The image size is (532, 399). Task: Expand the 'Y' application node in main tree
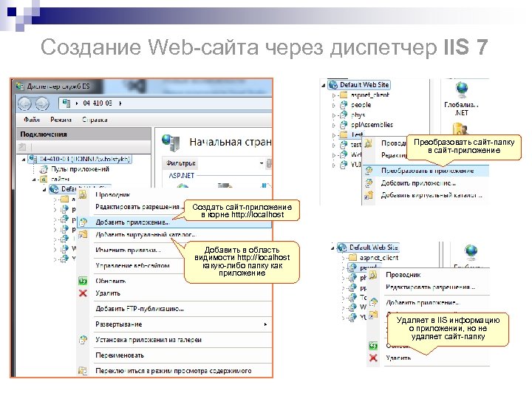(x=55, y=259)
